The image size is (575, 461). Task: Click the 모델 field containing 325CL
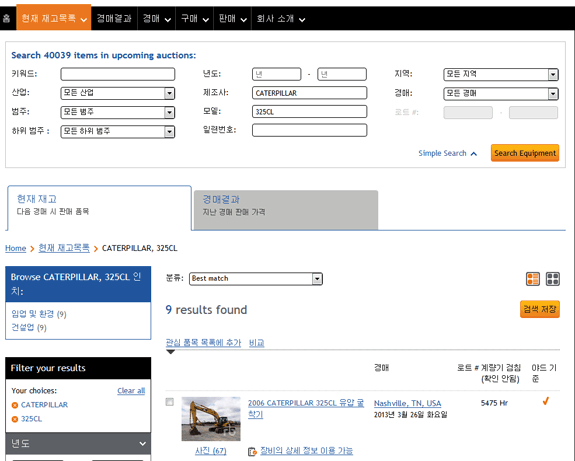310,112
